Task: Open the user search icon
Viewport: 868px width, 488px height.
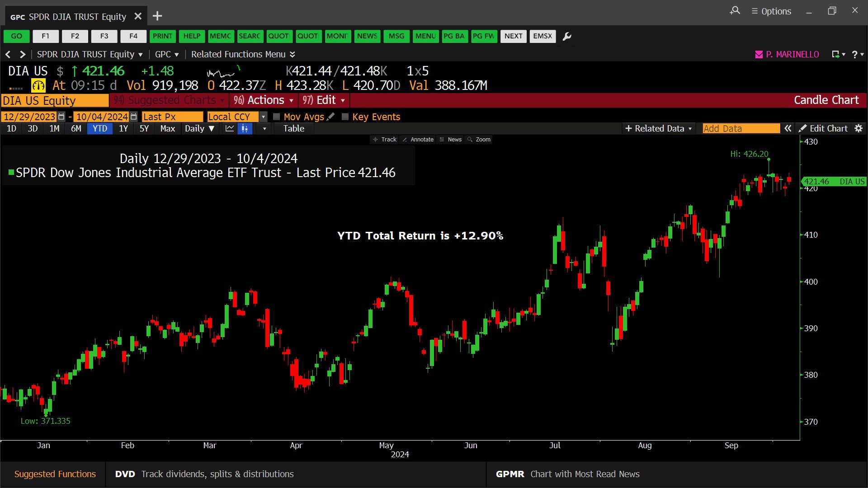Action: (x=735, y=11)
